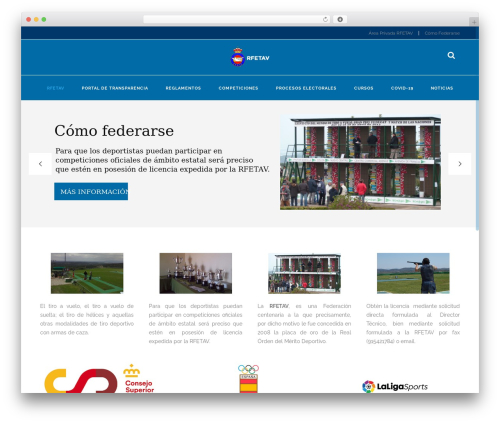Screen dimensions: 500x423
Task: Click the Consejo Superior logo
Action: 99,379
